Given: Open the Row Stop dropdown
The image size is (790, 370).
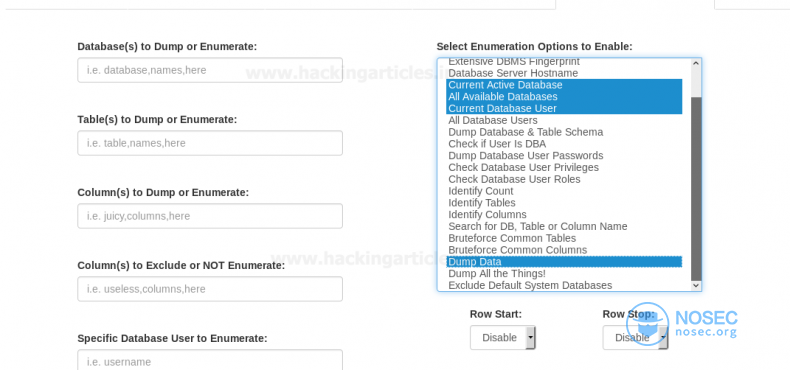Looking at the screenshot, I should [x=635, y=337].
